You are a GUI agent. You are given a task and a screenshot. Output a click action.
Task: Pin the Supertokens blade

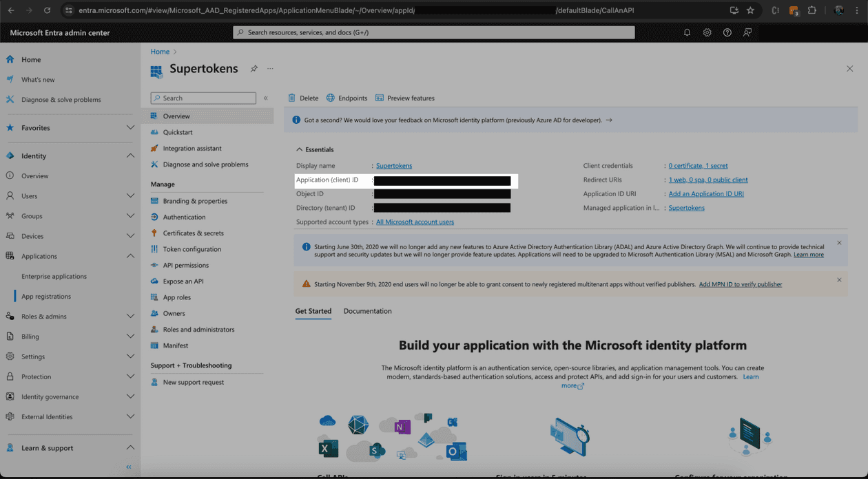(253, 69)
